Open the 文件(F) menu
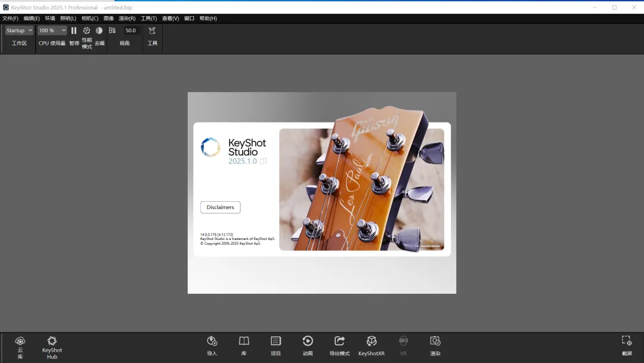The height and width of the screenshot is (363, 644). [x=10, y=19]
